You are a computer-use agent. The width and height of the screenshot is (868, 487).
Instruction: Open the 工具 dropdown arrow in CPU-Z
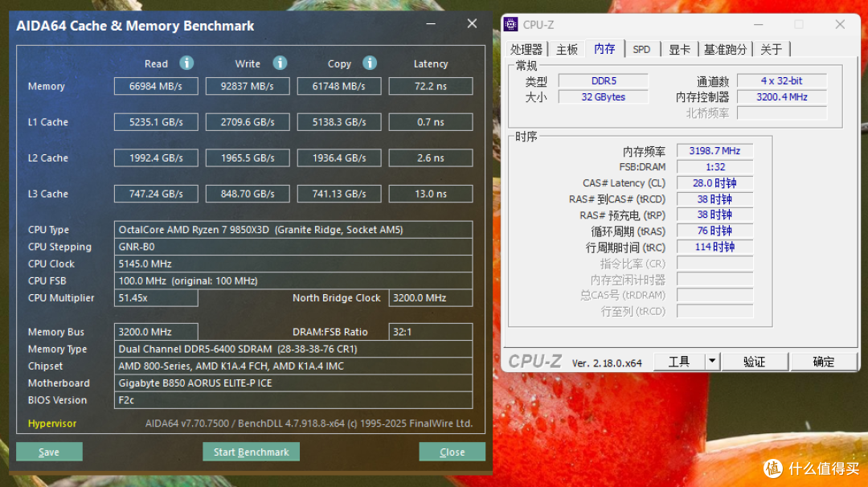(x=712, y=362)
